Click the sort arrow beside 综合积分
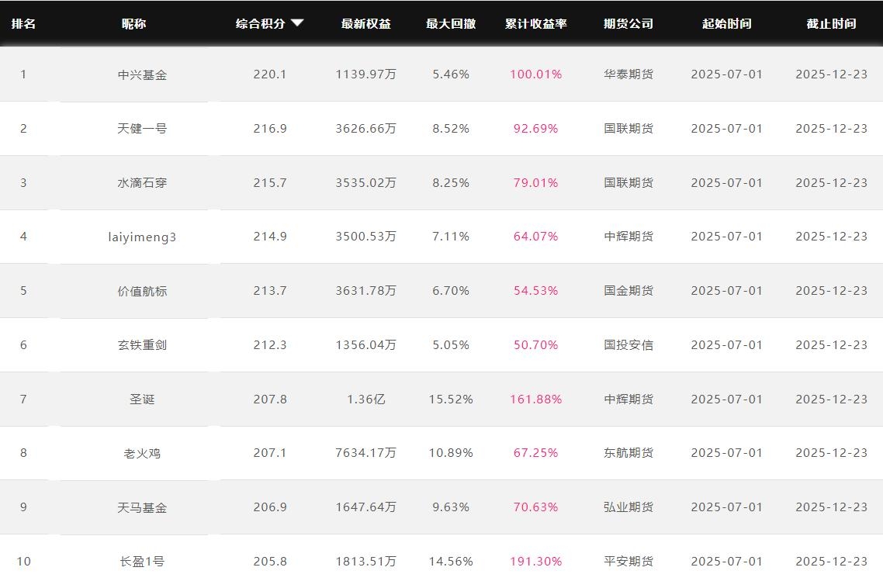Image resolution: width=883 pixels, height=588 pixels. click(x=297, y=23)
